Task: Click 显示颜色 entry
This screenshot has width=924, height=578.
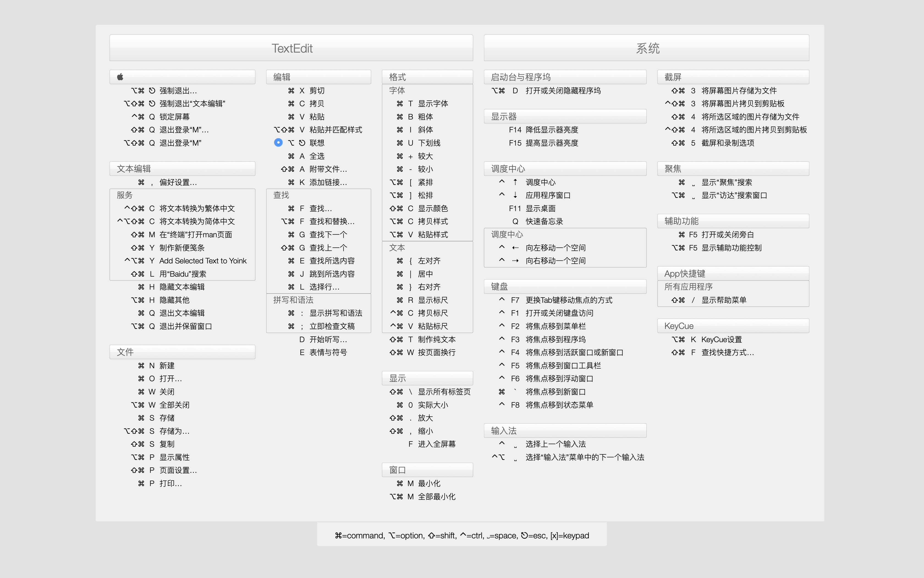Action: point(419,208)
